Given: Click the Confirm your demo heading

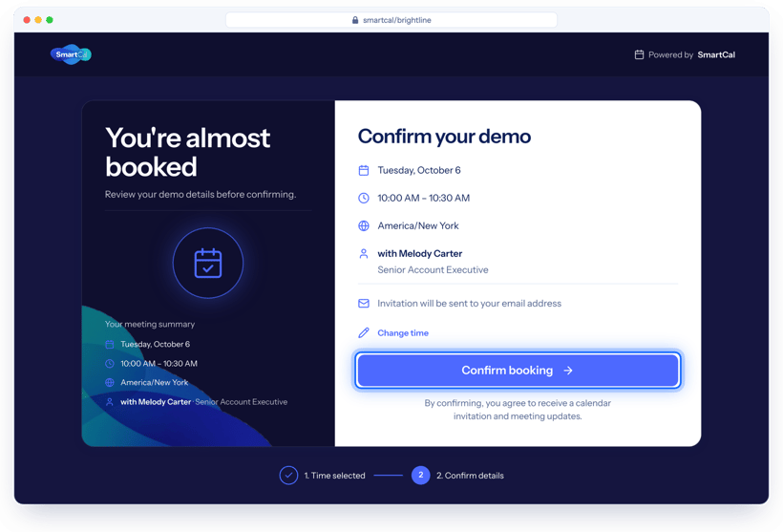Looking at the screenshot, I should tap(444, 137).
